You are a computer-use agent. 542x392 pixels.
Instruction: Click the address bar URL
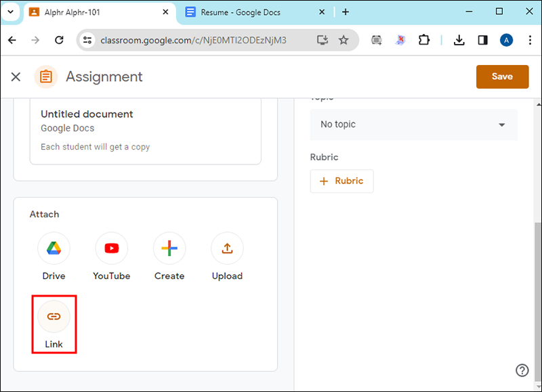pyautogui.click(x=193, y=41)
